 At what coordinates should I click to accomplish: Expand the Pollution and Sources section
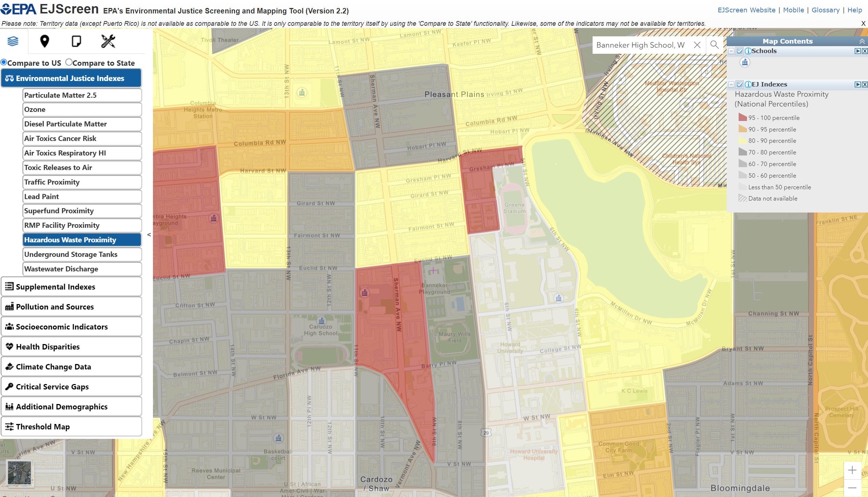[71, 307]
